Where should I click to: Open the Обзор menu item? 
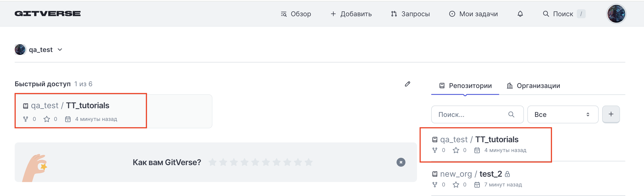click(x=296, y=14)
